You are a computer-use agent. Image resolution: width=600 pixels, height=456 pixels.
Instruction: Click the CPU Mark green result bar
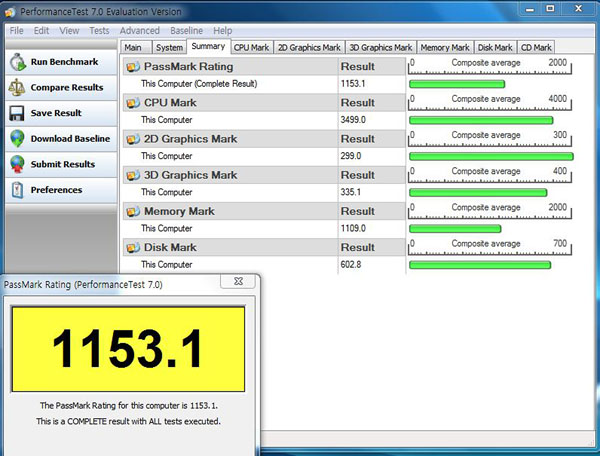click(x=481, y=120)
